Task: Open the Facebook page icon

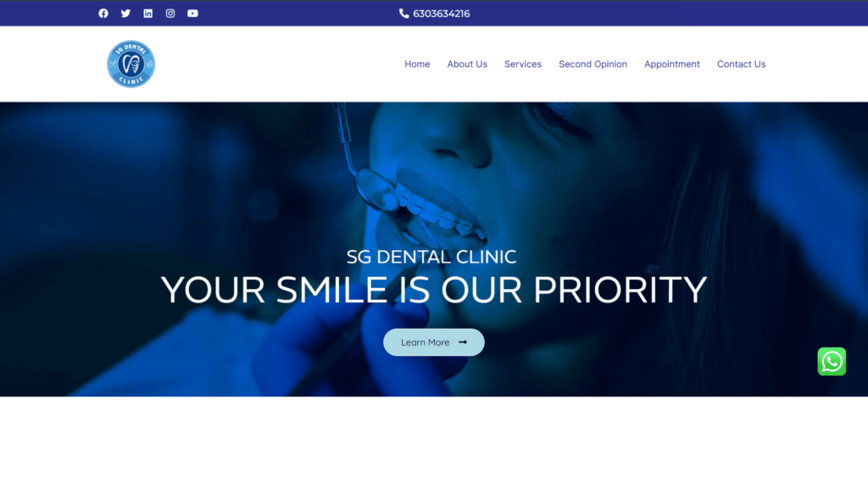Action: [x=103, y=14]
